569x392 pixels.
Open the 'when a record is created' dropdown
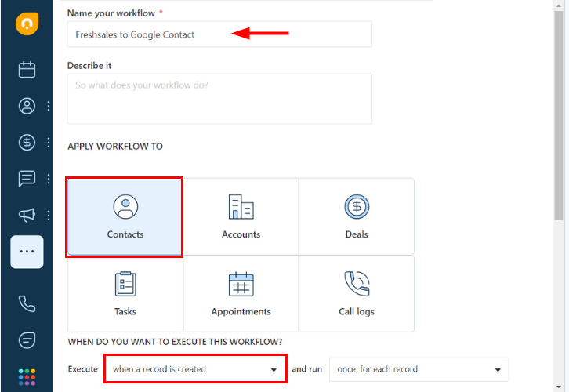point(195,369)
